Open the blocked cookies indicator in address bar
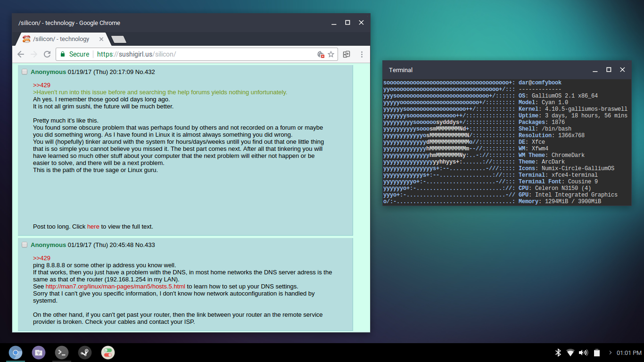 click(x=321, y=54)
